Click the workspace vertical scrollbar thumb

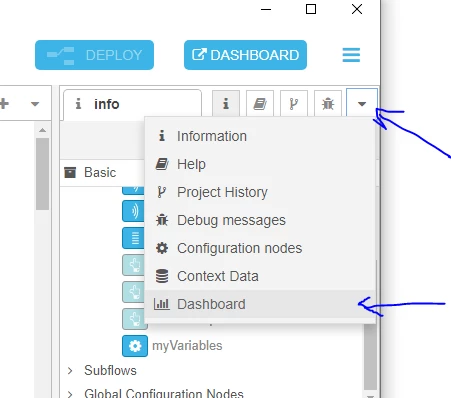point(42,174)
